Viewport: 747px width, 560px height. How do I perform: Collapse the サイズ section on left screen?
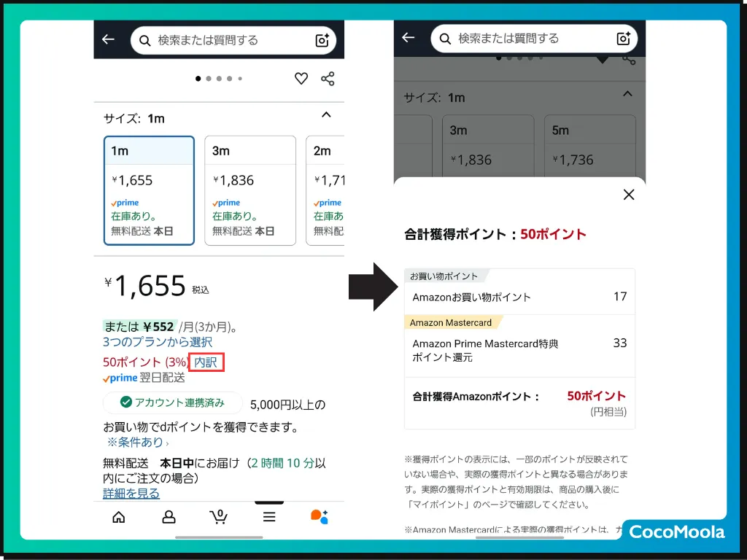tap(326, 114)
